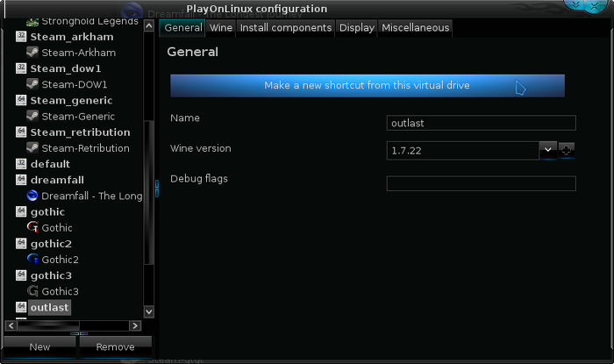Select the gothic2 virtual drive

[x=51, y=244]
